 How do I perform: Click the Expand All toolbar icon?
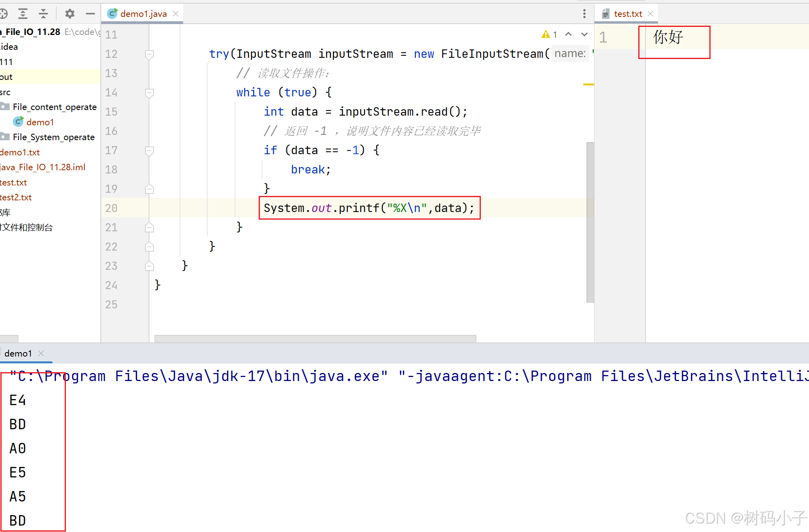tap(23, 14)
